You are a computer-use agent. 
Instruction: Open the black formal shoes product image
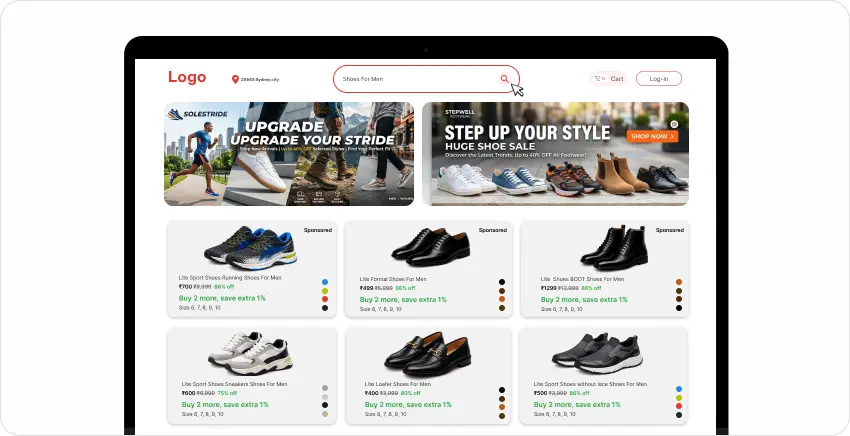[430, 247]
